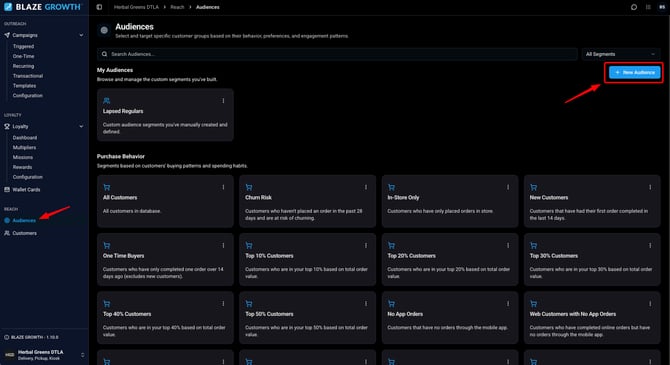Open the Herbal Greens DTLA store switcher
Screen dimensions: 670x365
coord(43,355)
